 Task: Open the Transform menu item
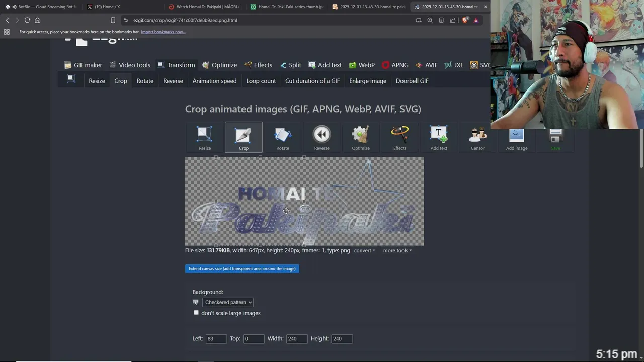point(176,65)
